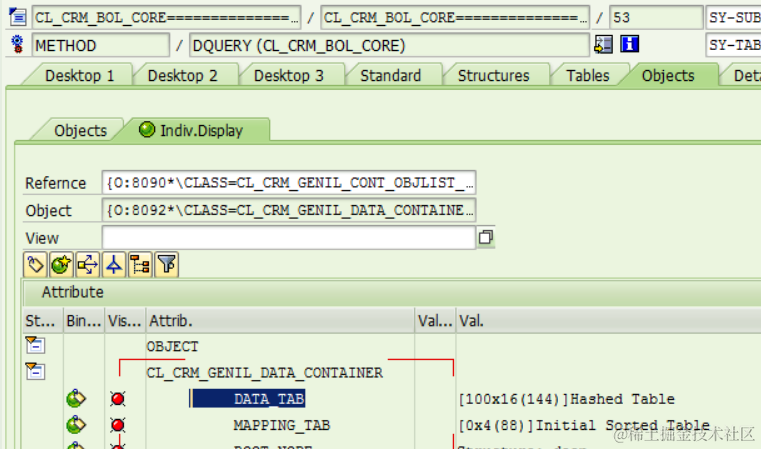Click the red visibility icon in MAPPING_TAB row

pos(117,425)
